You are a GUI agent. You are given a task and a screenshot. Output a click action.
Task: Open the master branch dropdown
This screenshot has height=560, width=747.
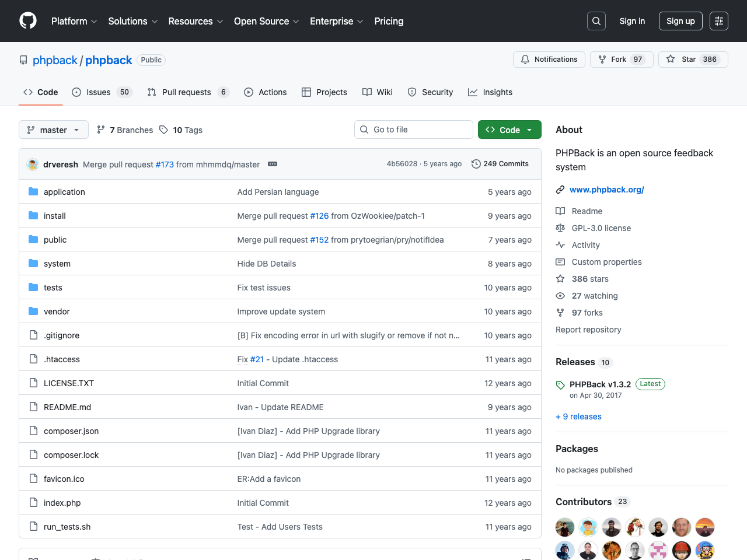tap(53, 129)
